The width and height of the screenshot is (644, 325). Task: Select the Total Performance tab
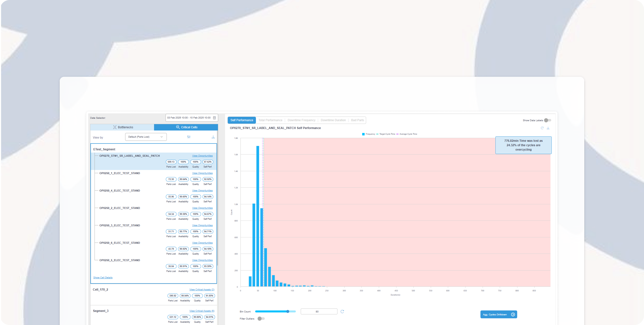270,120
